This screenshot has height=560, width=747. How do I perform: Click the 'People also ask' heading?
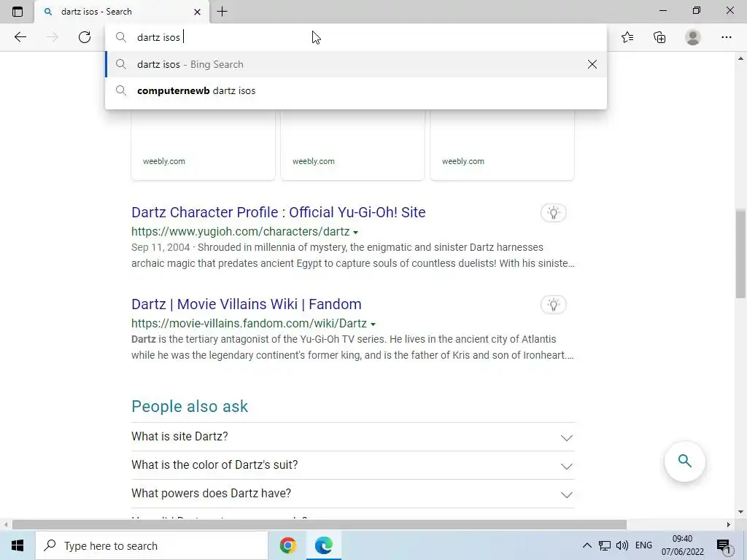[x=190, y=407]
